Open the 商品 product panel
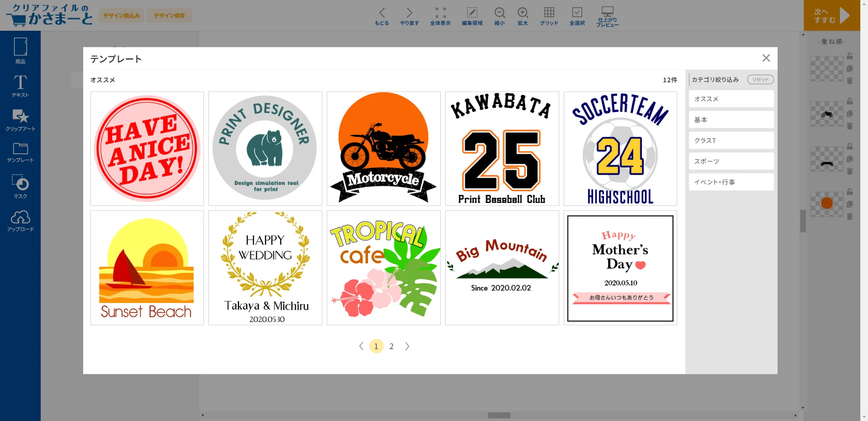Image resolution: width=868 pixels, height=421 pixels. tap(20, 51)
